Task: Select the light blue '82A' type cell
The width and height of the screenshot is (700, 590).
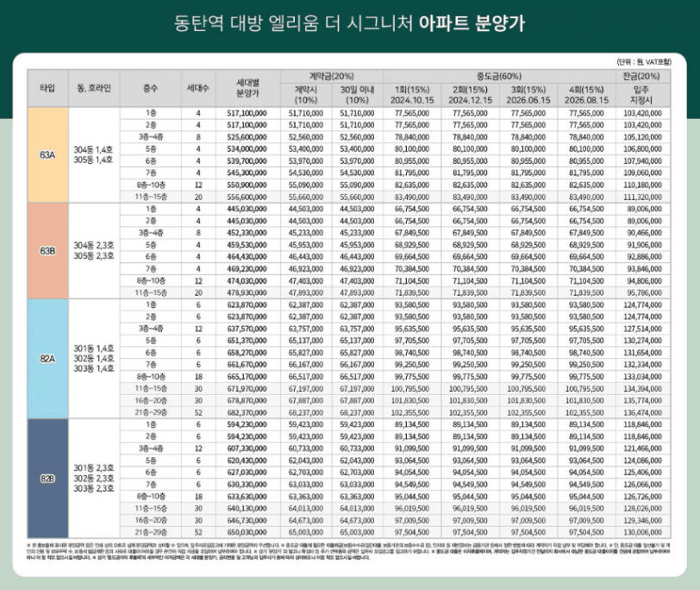Action: 47,359
